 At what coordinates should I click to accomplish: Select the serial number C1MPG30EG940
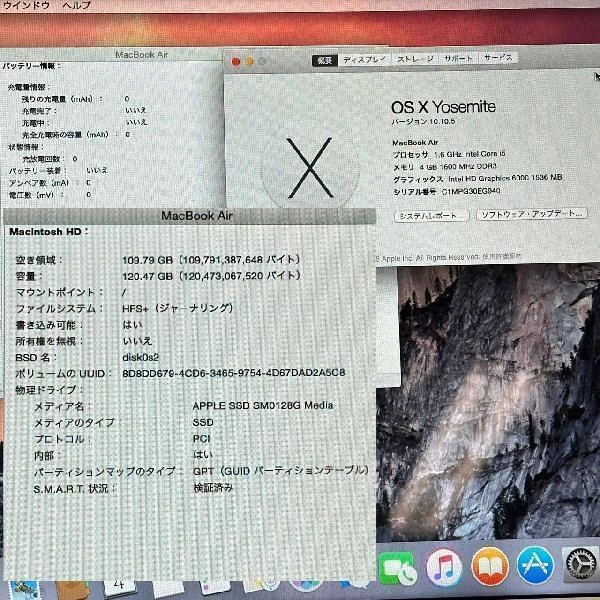(x=471, y=191)
